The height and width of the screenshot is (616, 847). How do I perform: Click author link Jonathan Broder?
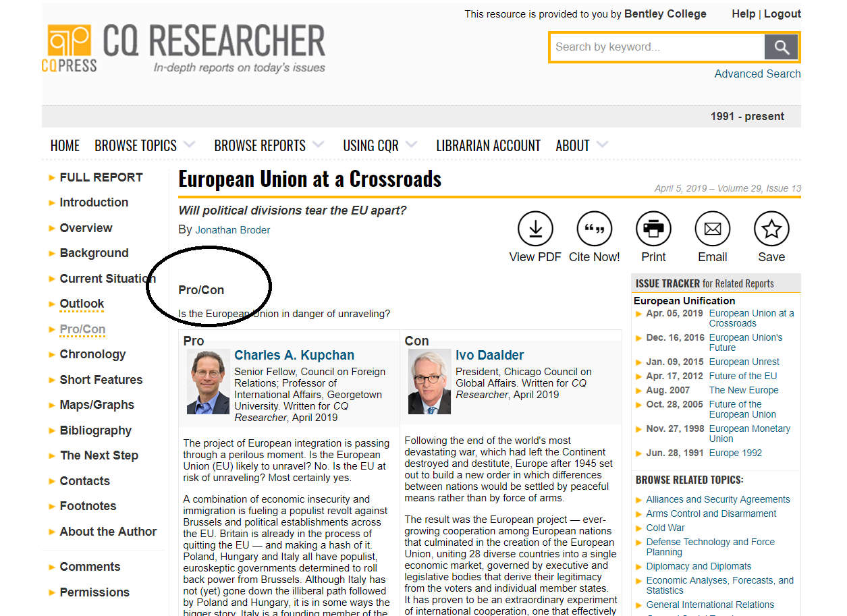click(232, 229)
